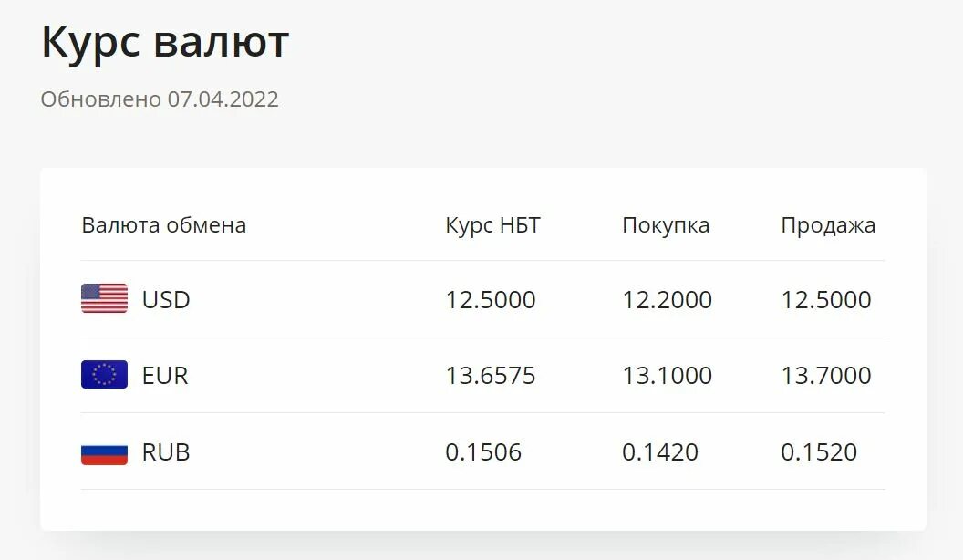Image resolution: width=963 pixels, height=560 pixels.
Task: Select the RUB currency label
Action: [x=166, y=451]
